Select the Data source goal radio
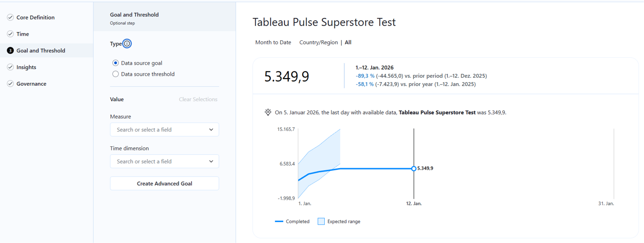Image resolution: width=644 pixels, height=243 pixels. [x=115, y=63]
